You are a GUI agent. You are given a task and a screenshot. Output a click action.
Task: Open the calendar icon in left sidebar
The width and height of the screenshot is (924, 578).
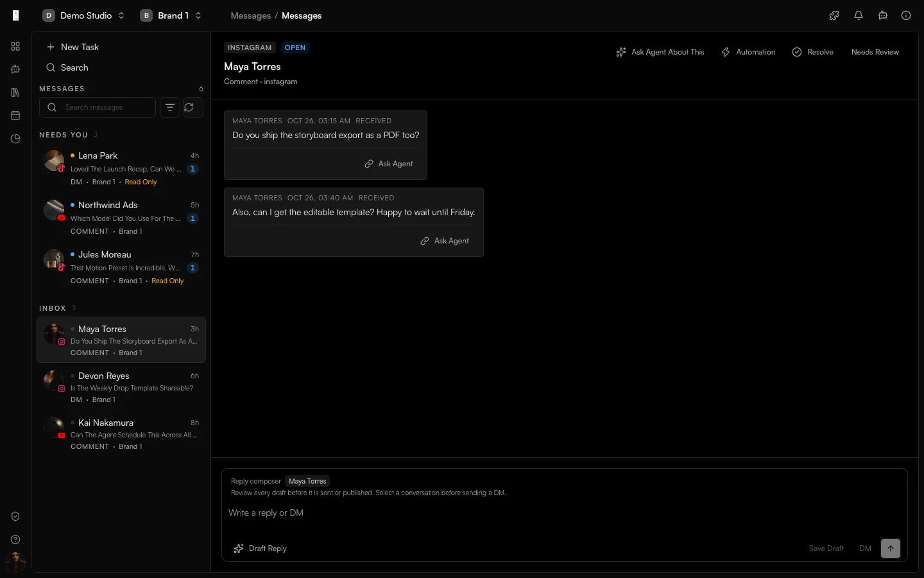point(15,116)
